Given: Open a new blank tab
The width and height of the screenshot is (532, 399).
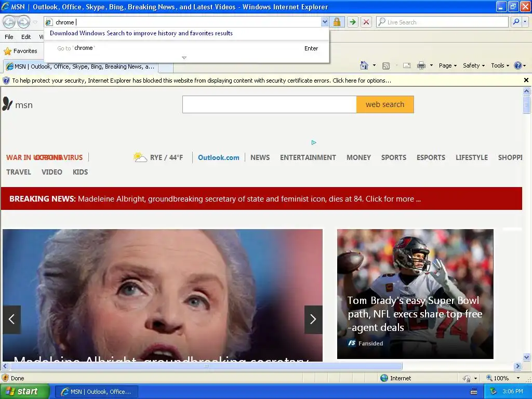Looking at the screenshot, I should pos(166,67).
